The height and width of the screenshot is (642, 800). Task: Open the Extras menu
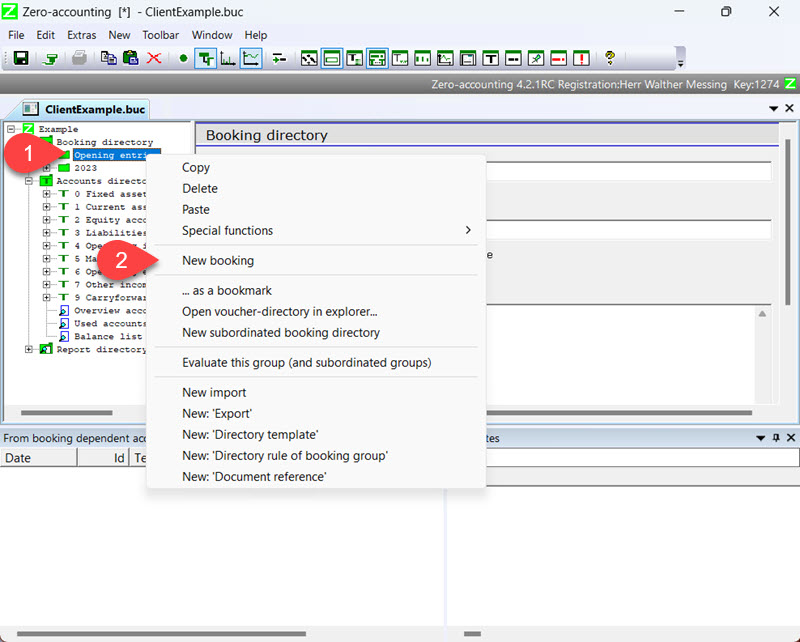click(x=81, y=35)
